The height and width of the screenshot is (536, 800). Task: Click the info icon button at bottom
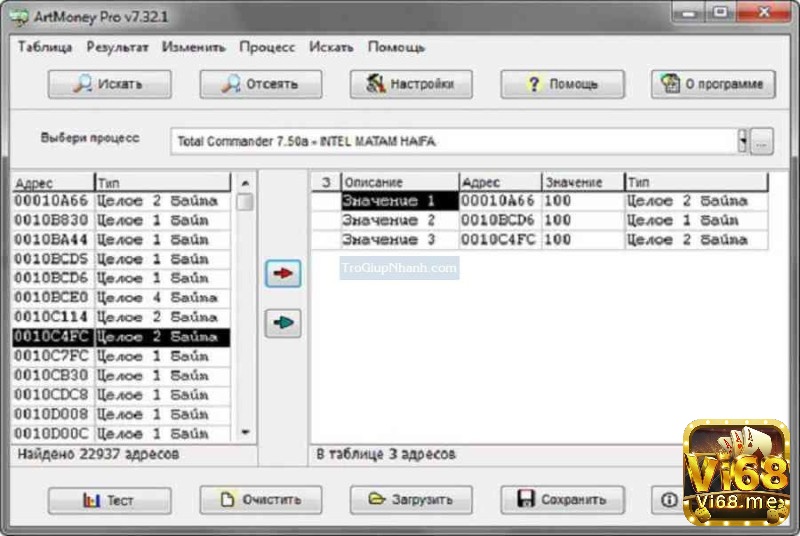pyautogui.click(x=669, y=500)
